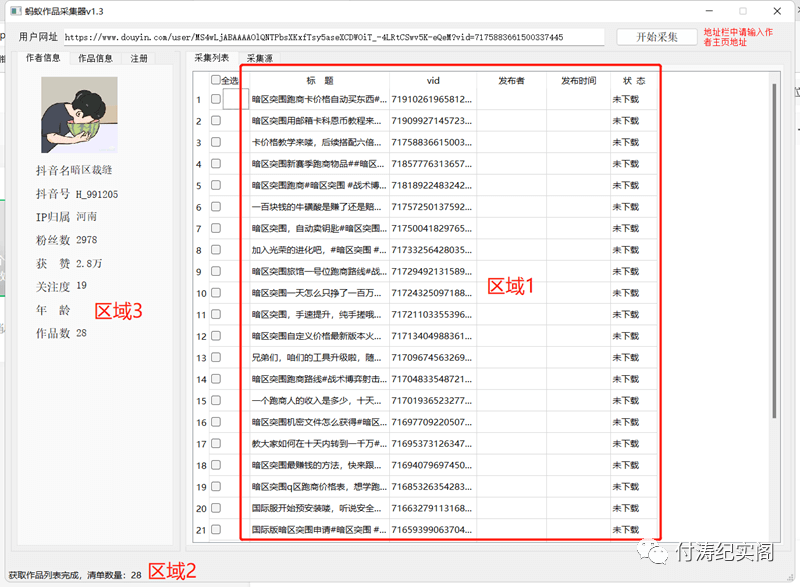Click the app icon in the title bar
Screen dimensions: 800x587
pos(16,11)
